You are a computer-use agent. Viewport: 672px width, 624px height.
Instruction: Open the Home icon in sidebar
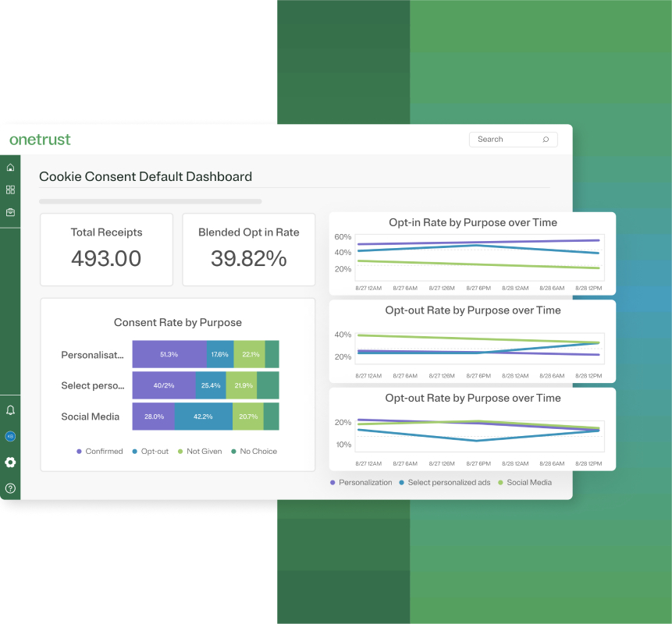(x=10, y=168)
